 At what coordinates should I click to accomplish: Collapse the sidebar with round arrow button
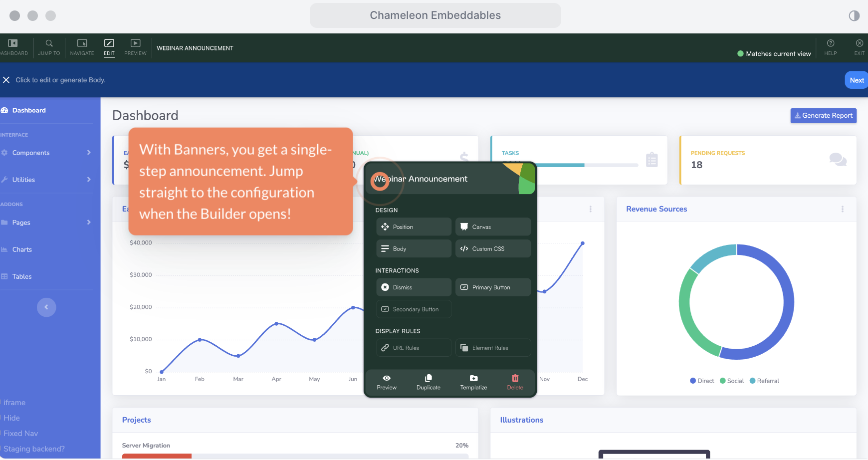click(46, 307)
